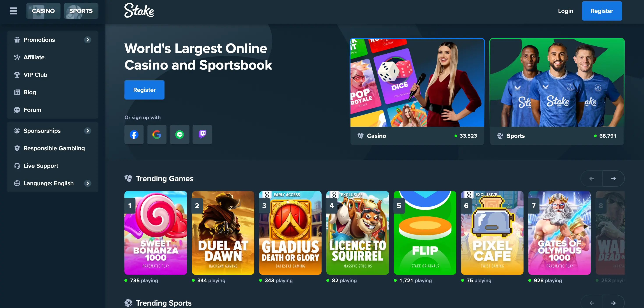The image size is (644, 308).
Task: Open the hamburger menu icon
Action: pos(13,11)
